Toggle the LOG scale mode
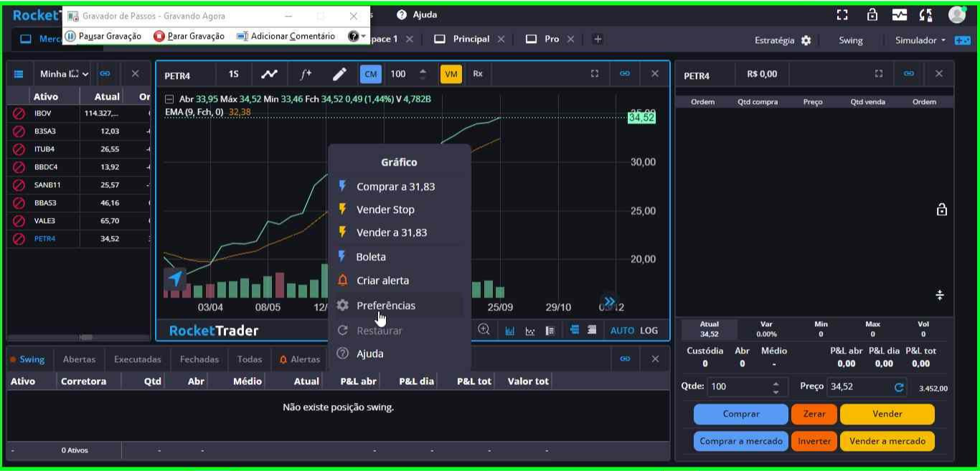Screen dimensions: 980x471 (x=649, y=330)
